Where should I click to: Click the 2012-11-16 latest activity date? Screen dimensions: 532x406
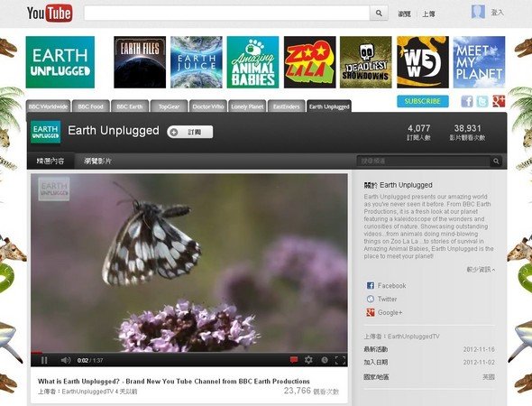click(x=479, y=349)
